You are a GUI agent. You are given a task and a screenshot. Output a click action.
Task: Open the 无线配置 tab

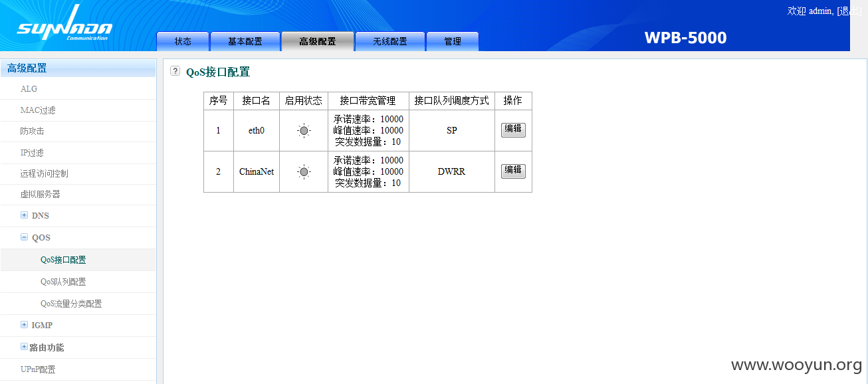(x=390, y=41)
